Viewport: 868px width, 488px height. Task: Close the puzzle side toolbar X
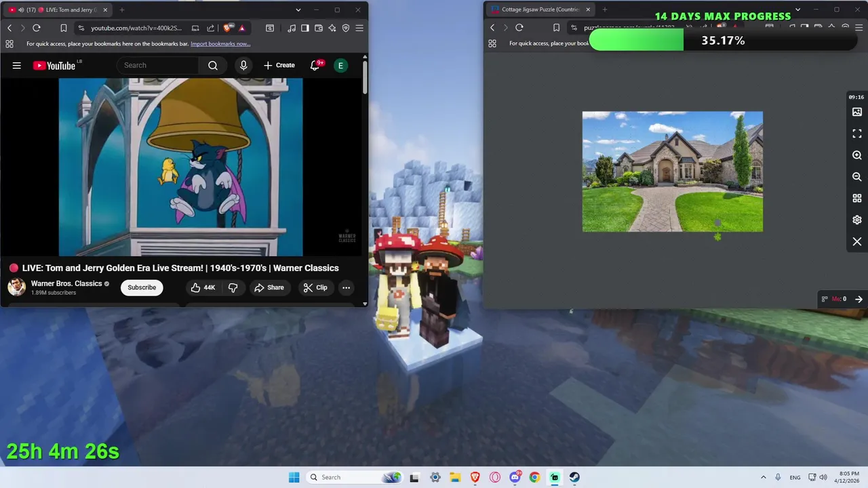click(857, 242)
